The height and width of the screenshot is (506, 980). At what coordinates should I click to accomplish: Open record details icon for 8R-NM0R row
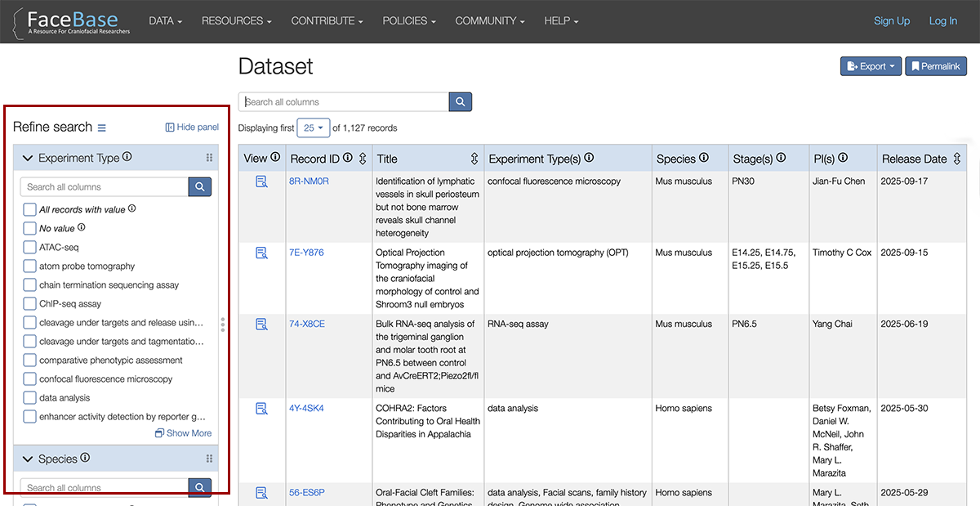pyautogui.click(x=261, y=181)
